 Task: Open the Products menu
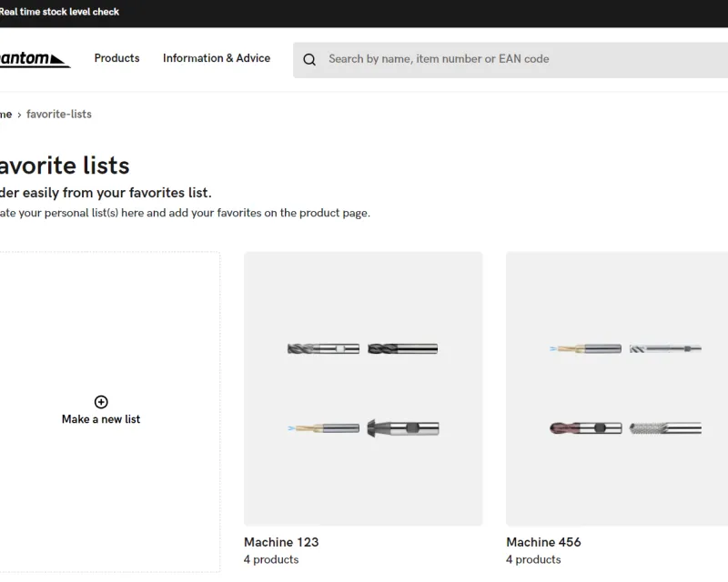point(116,58)
